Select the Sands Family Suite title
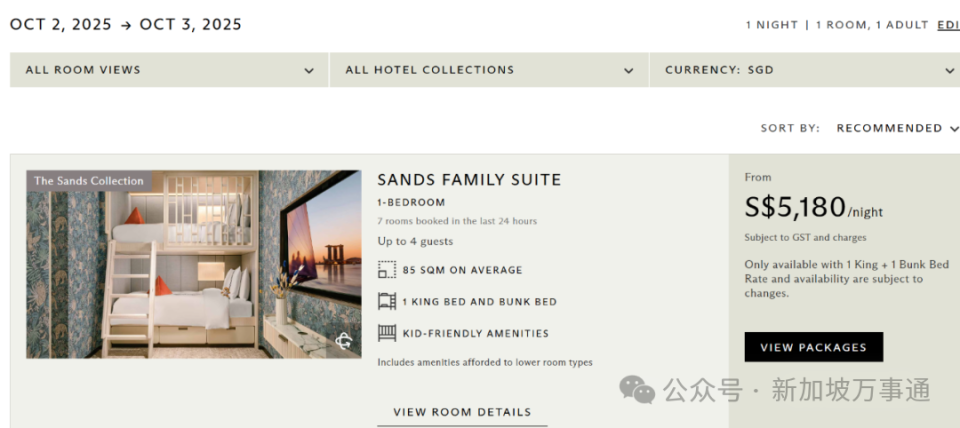960x428 pixels. click(469, 180)
